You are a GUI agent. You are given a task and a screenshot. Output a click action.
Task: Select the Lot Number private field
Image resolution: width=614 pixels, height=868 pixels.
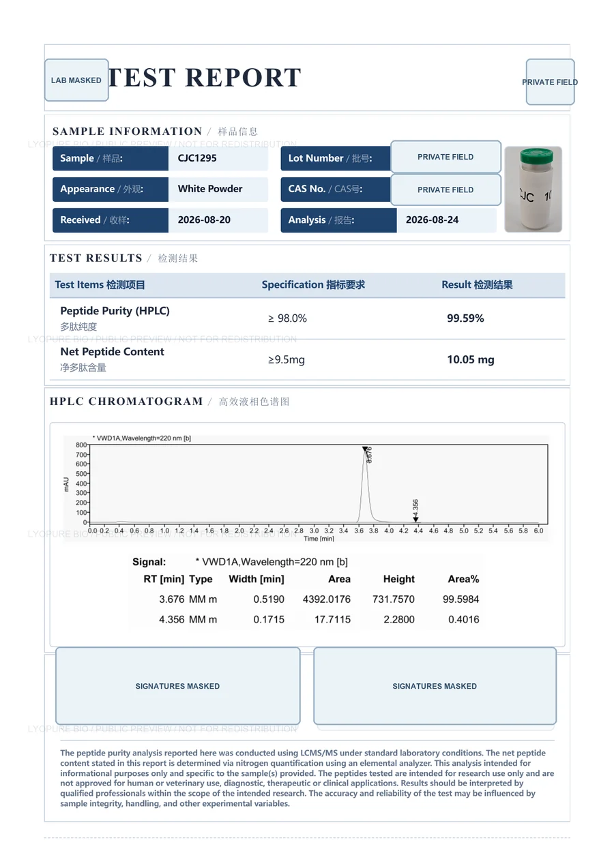point(445,157)
